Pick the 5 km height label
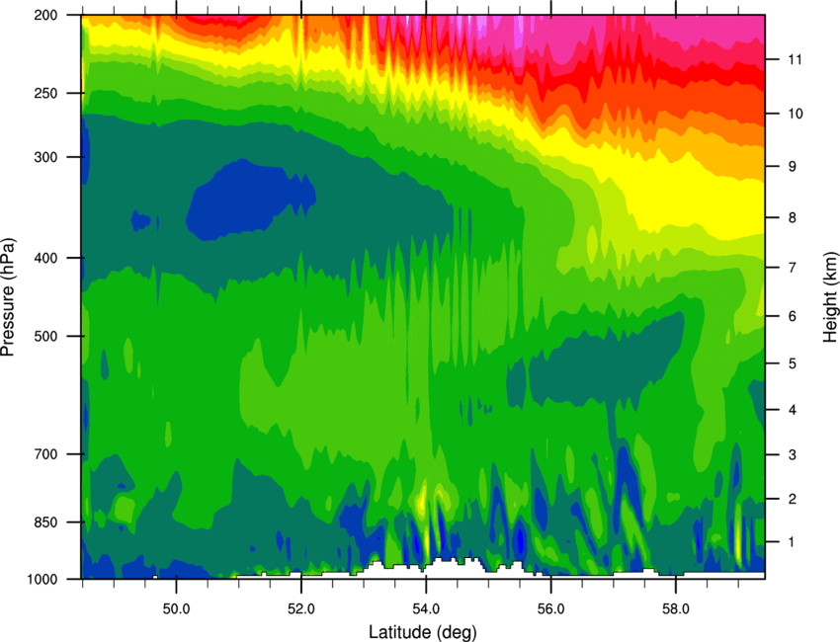 tap(793, 363)
